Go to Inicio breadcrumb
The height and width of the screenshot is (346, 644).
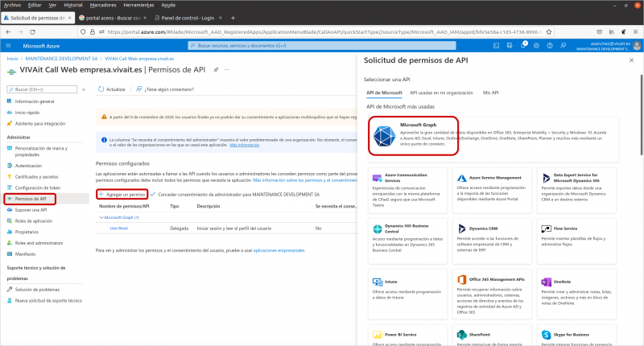tap(12, 59)
